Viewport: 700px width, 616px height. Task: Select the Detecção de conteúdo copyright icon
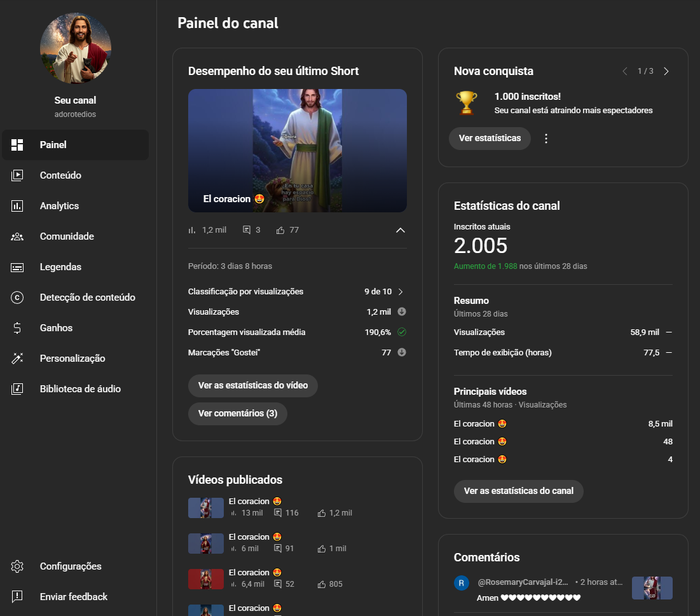tap(17, 298)
